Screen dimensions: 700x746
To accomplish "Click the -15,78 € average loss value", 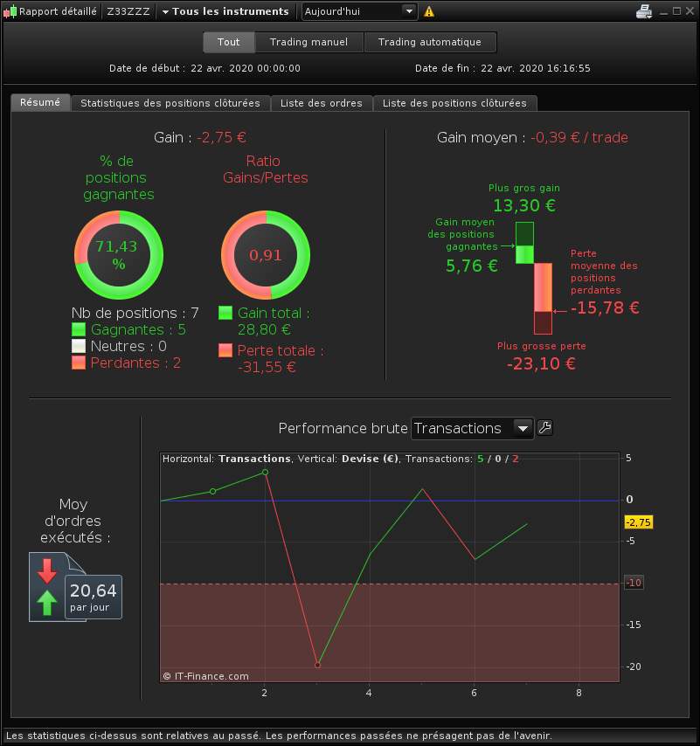I will click(605, 307).
